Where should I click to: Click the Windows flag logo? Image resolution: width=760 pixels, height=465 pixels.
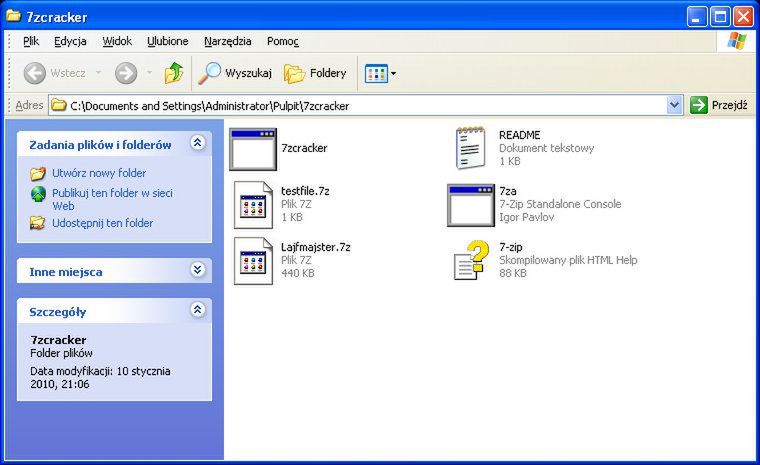737,41
